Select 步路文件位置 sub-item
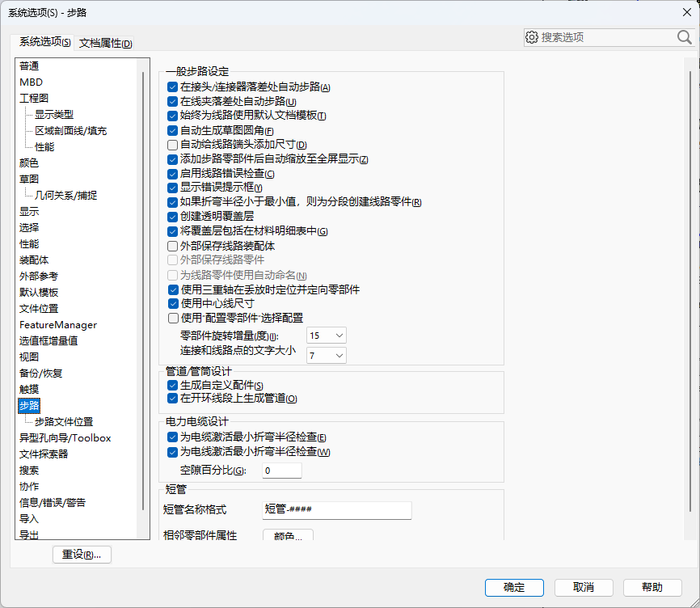This screenshot has height=608, width=700. 64,422
